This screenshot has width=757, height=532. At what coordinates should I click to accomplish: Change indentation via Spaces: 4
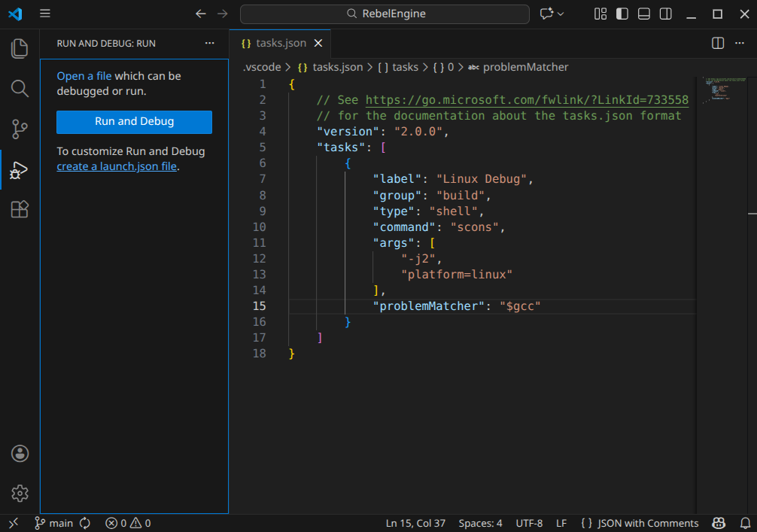tap(480, 523)
